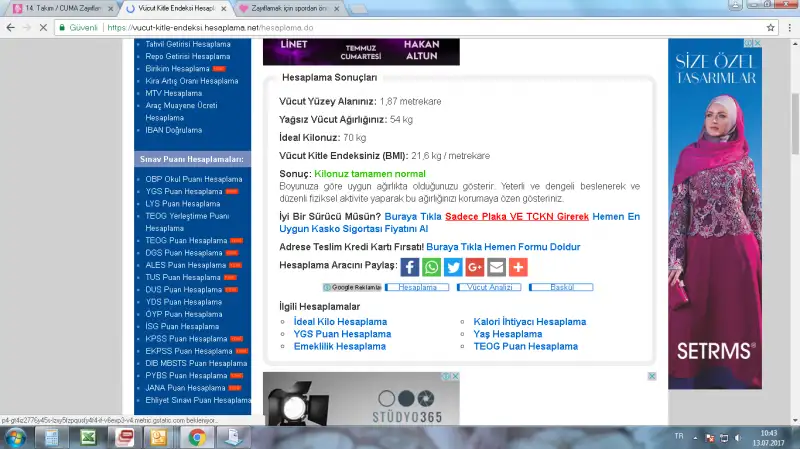Open IBAN Doğrulama link
The height and width of the screenshot is (449, 800).
click(173, 130)
